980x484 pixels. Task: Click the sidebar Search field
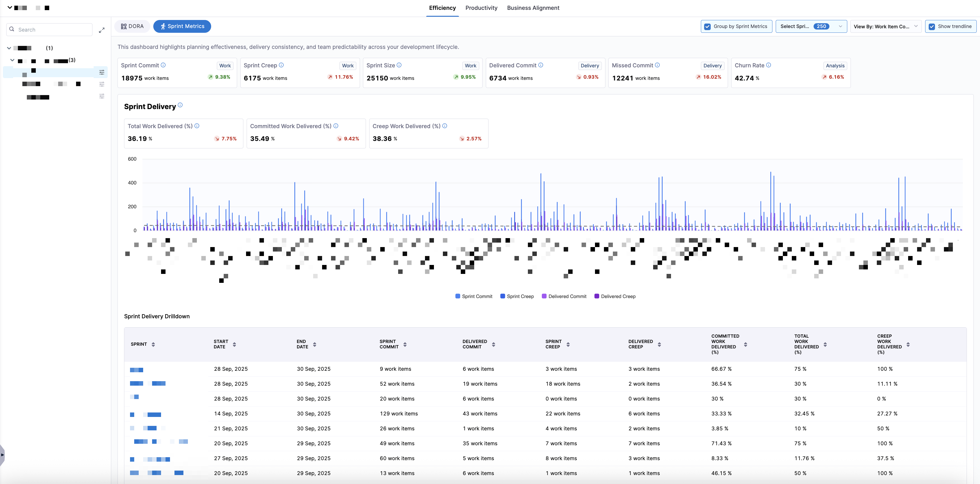[x=53, y=30]
